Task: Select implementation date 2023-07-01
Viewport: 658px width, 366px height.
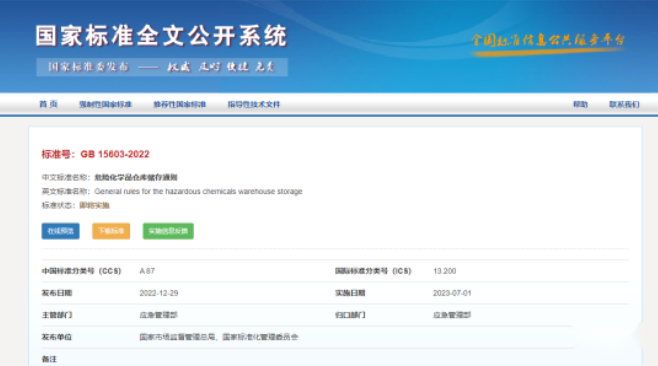Action: coord(452,293)
